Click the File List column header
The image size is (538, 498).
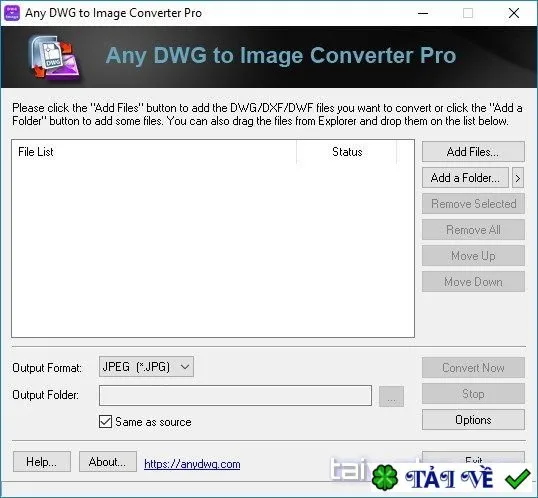154,152
